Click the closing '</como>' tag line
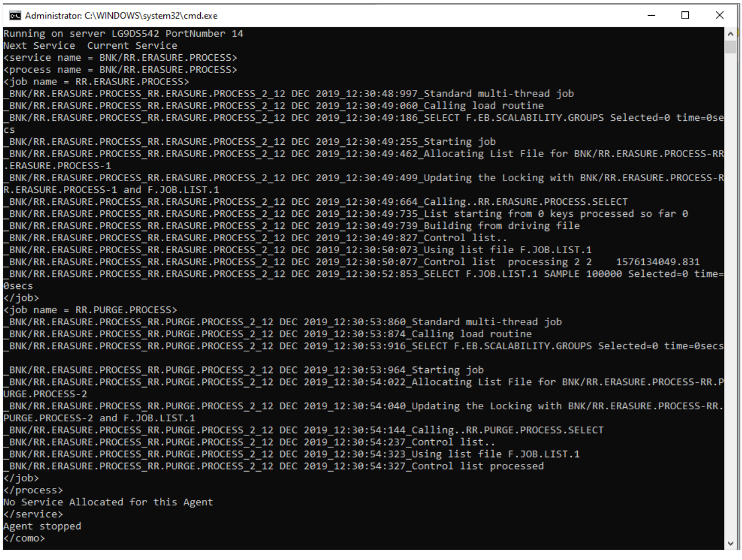This screenshot has height=560, width=742. [24, 538]
